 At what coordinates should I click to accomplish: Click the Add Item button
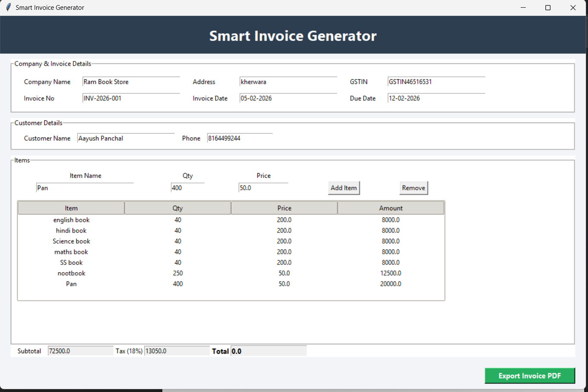coord(343,188)
